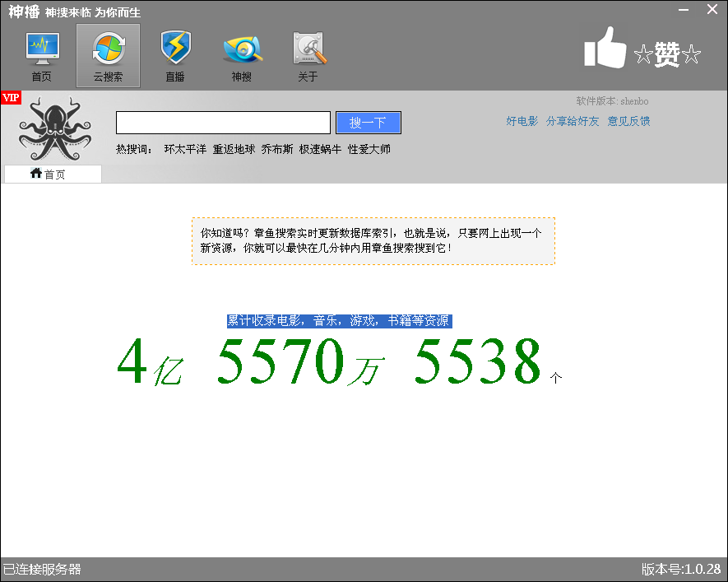Open the 关于 about icon
The width and height of the screenshot is (728, 582).
click(x=308, y=56)
